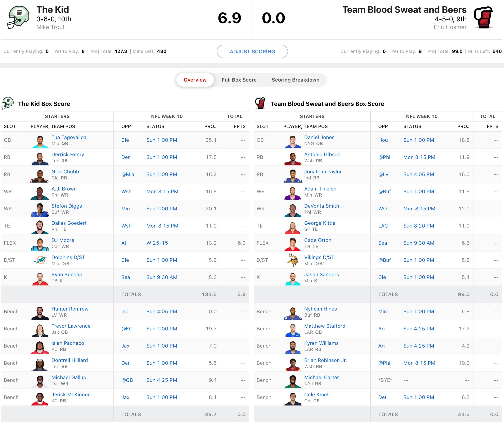The width and height of the screenshot is (504, 422).
Task: Click the Team Blood Sweat and Beers title
Action: [x=404, y=10]
